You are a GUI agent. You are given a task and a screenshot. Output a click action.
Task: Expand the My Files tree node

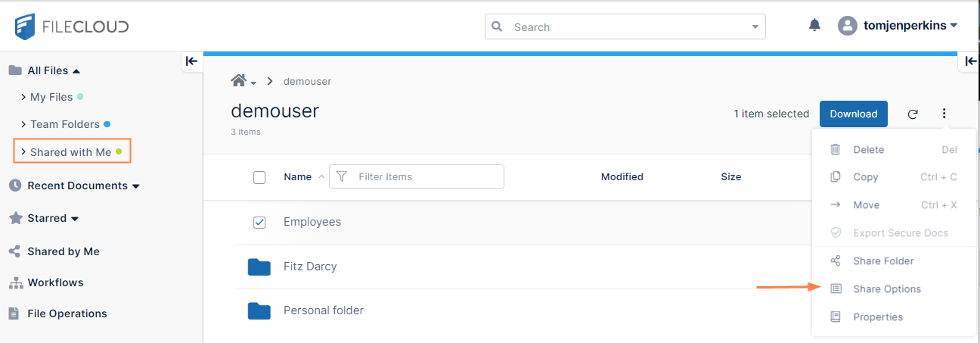tap(23, 97)
